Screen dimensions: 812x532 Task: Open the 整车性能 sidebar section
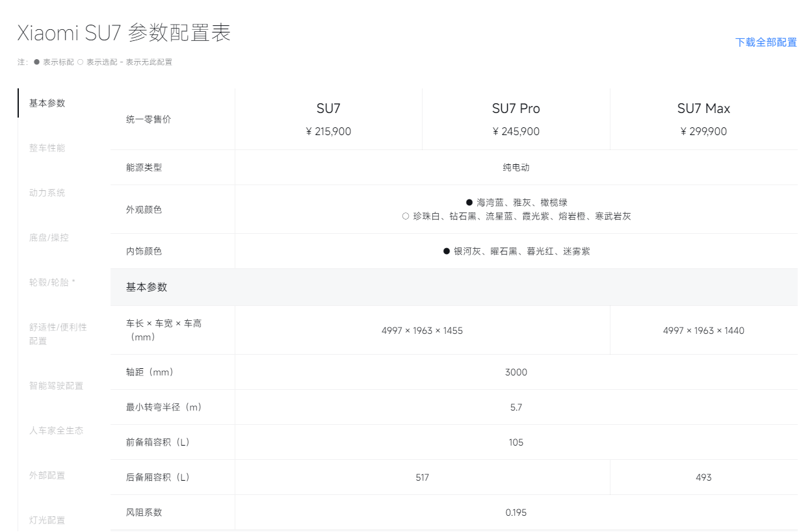coord(47,148)
